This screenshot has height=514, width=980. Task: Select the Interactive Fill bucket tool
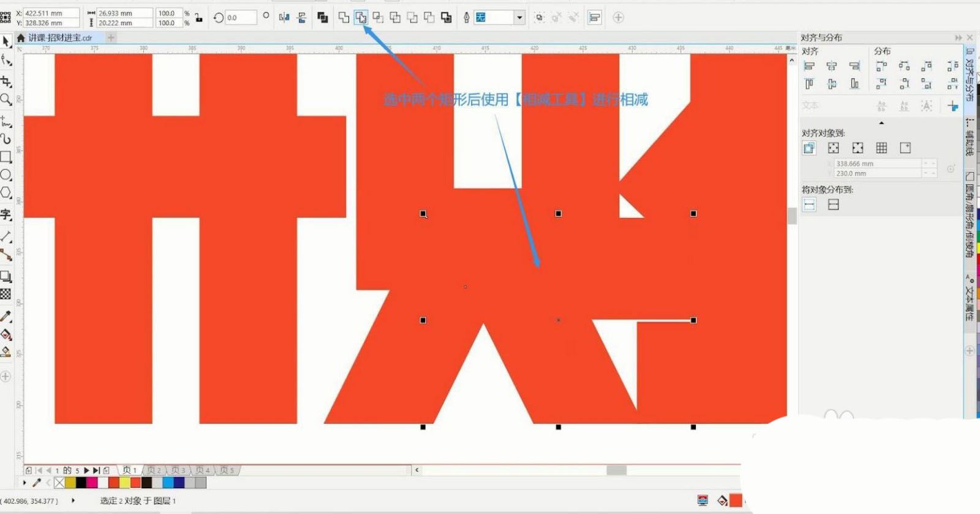tap(6, 334)
